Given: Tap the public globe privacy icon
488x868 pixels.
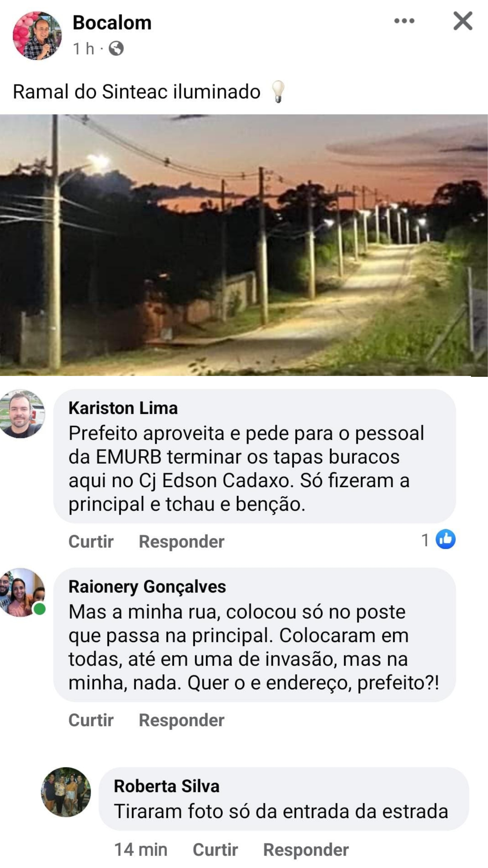Looking at the screenshot, I should (x=116, y=49).
